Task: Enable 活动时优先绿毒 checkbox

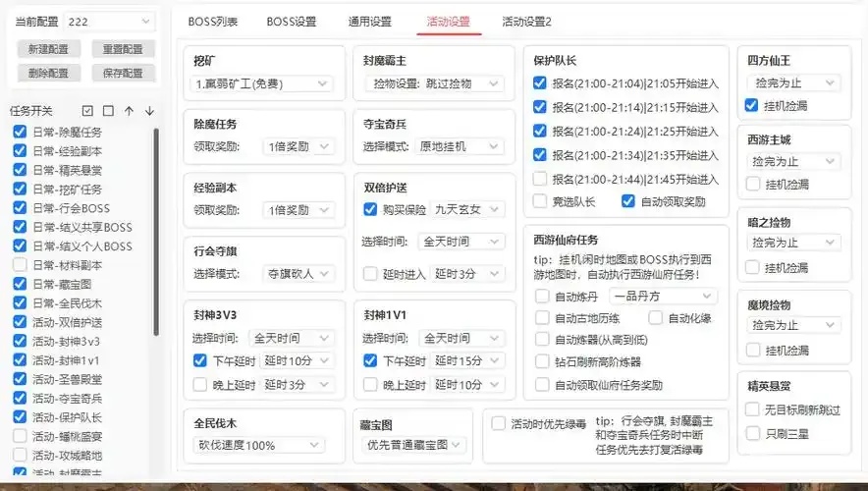Action: click(x=498, y=424)
